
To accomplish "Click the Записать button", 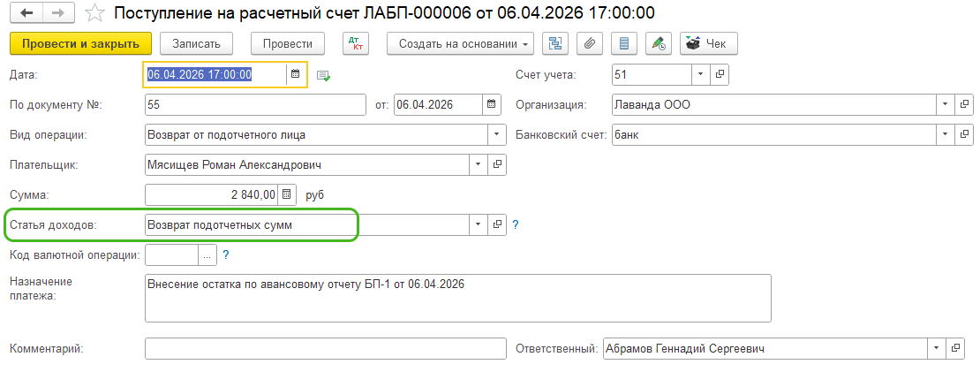I will (x=202, y=43).
